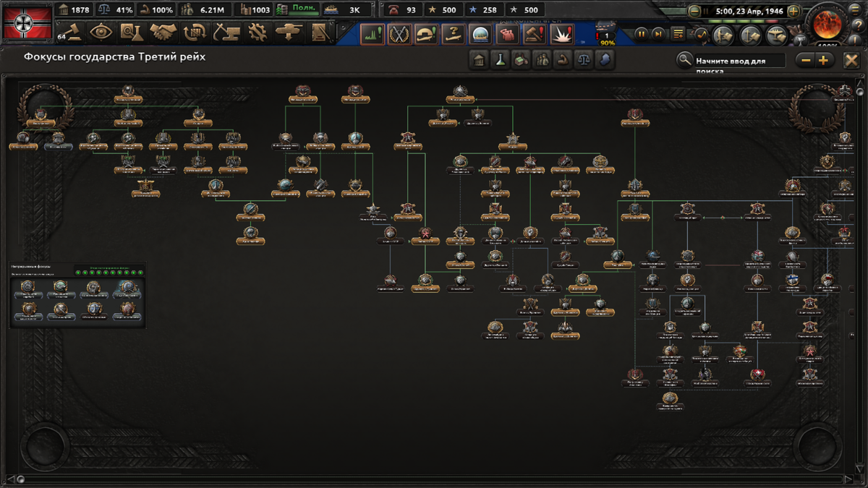Click the green factory alert icon
868x488 pixels.
pos(373,34)
